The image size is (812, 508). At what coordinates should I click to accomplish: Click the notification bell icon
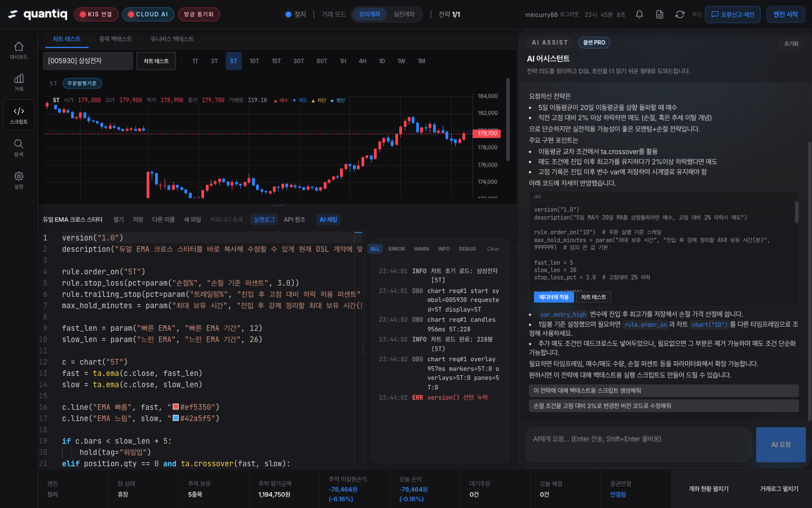point(639,15)
